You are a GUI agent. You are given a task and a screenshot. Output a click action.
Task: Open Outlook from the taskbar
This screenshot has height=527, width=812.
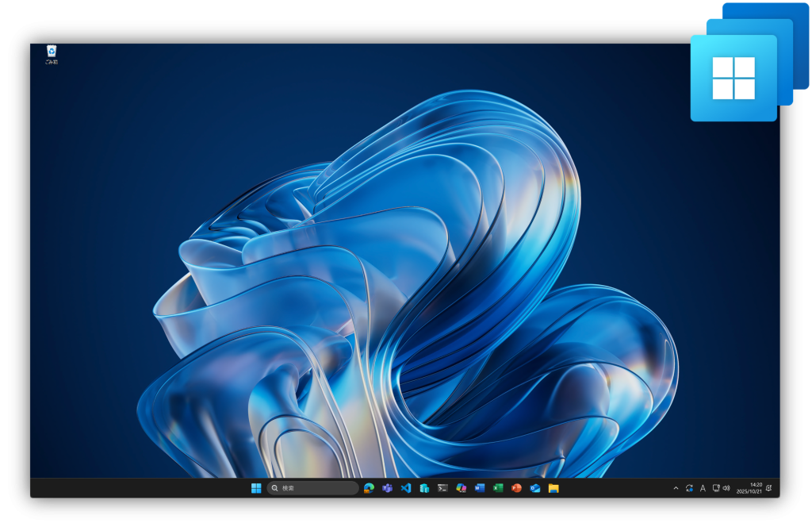[535, 488]
